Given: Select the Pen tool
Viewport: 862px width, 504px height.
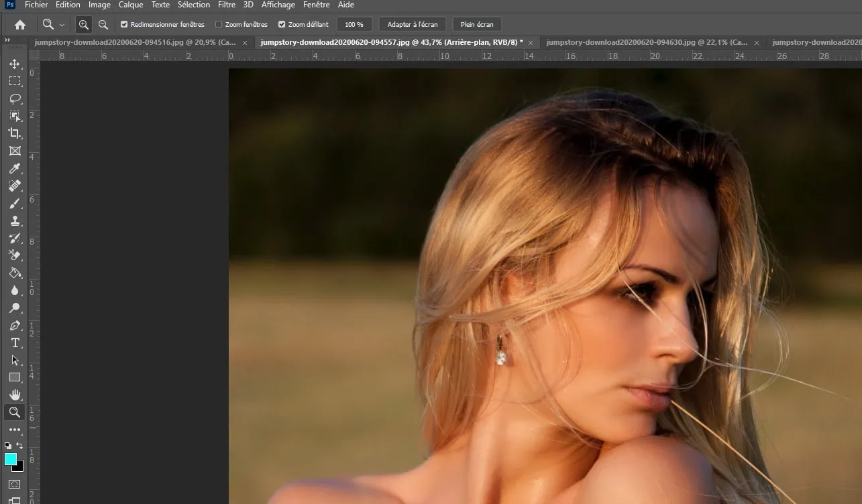Looking at the screenshot, I should [15, 326].
